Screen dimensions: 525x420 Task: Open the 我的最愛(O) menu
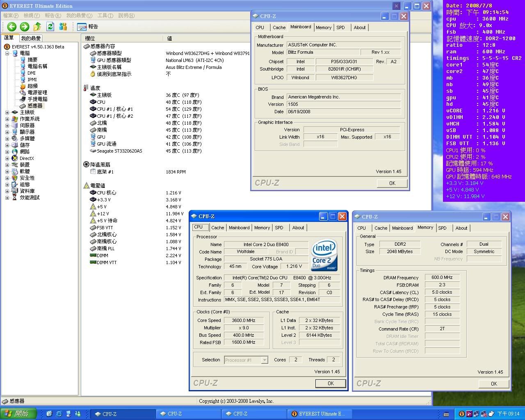tap(79, 16)
